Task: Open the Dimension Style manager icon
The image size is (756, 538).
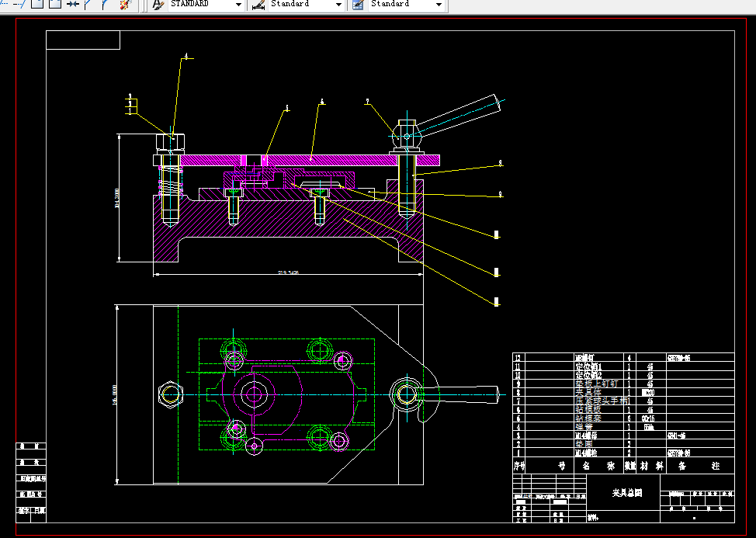Action: (259, 5)
